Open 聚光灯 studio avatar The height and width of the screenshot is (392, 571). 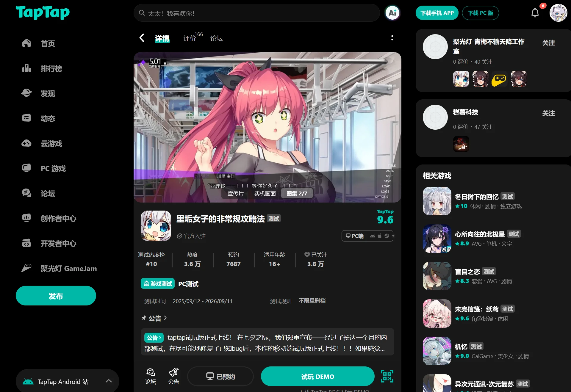pos(435,47)
